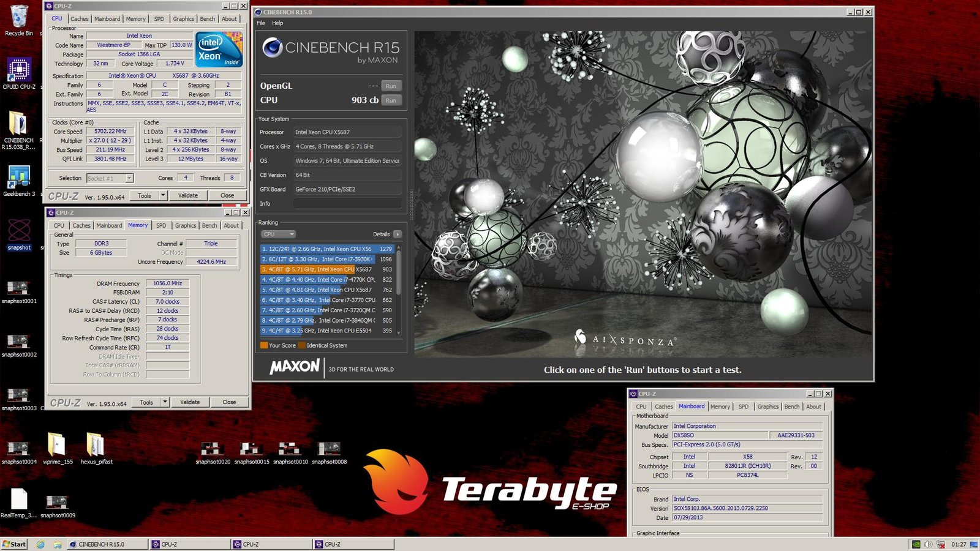980x551 pixels.
Task: Click the NVIDIA system tray icon
Action: [x=916, y=544]
